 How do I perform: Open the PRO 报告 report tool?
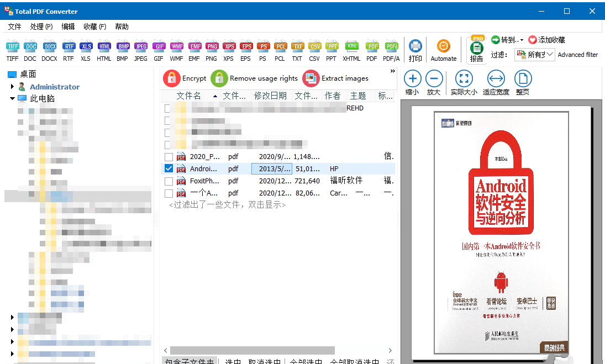477,49
